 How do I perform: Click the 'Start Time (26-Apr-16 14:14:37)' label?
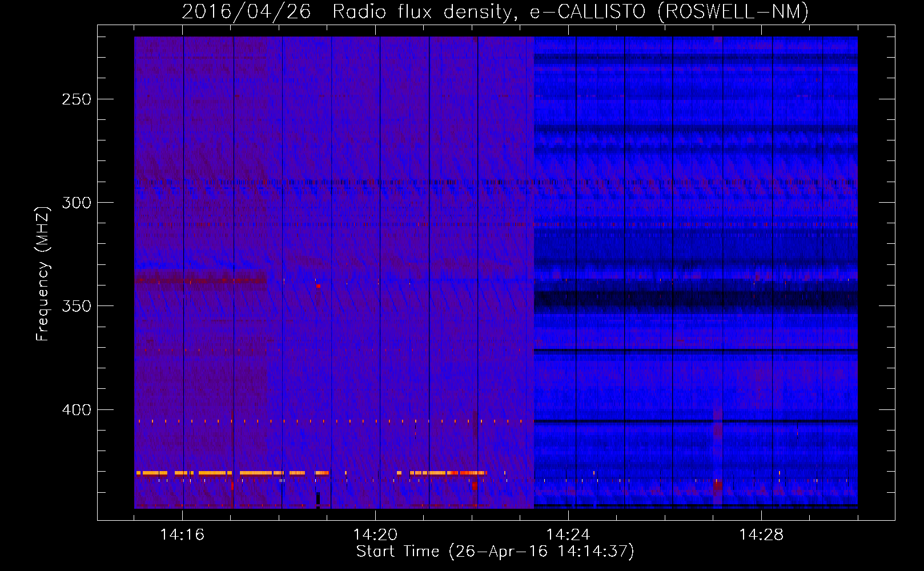[495, 552]
